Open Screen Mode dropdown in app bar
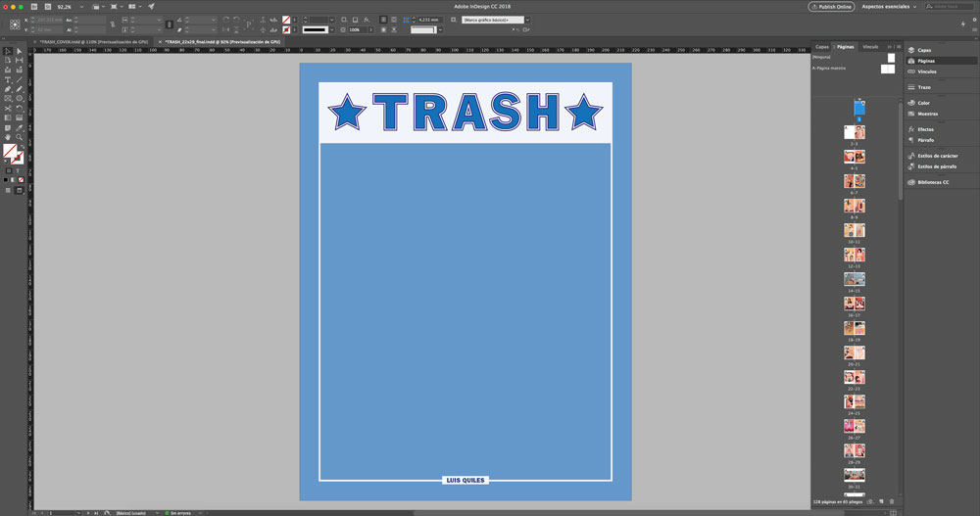Screen dimensions: 980x516 pyautogui.click(x=117, y=6)
